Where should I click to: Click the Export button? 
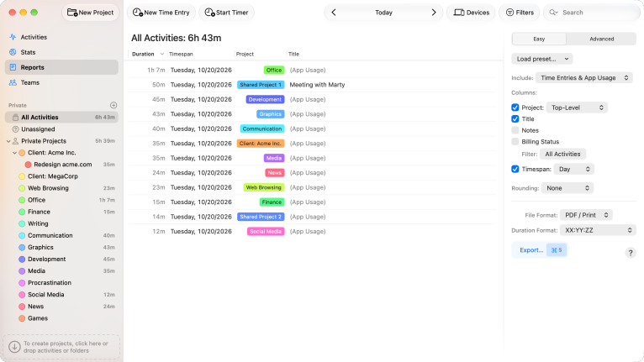tap(539, 250)
